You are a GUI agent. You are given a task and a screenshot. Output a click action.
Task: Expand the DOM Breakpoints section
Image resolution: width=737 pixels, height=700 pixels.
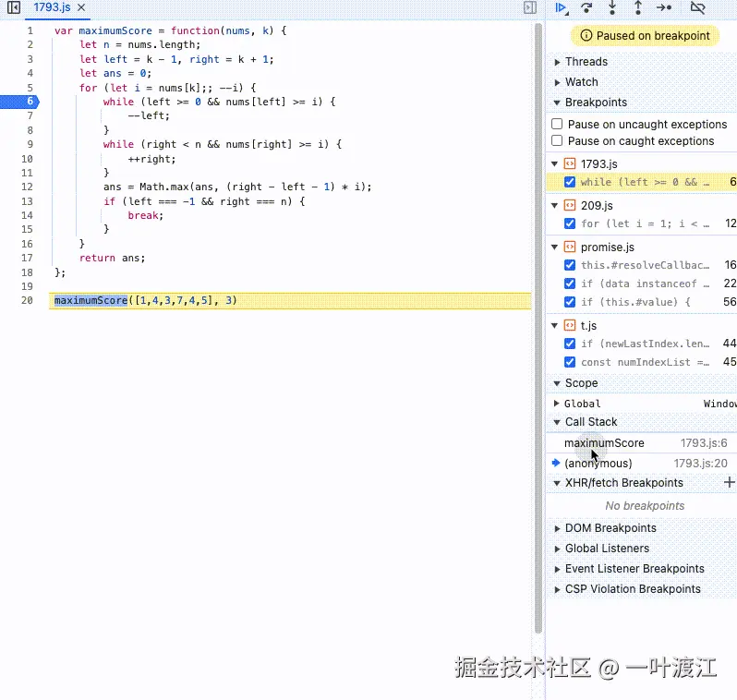tap(557, 528)
